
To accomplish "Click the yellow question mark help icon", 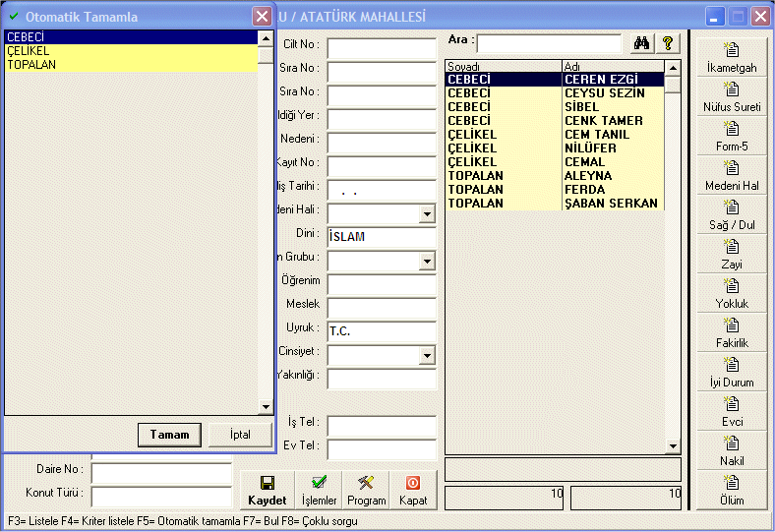I will tap(668, 43).
